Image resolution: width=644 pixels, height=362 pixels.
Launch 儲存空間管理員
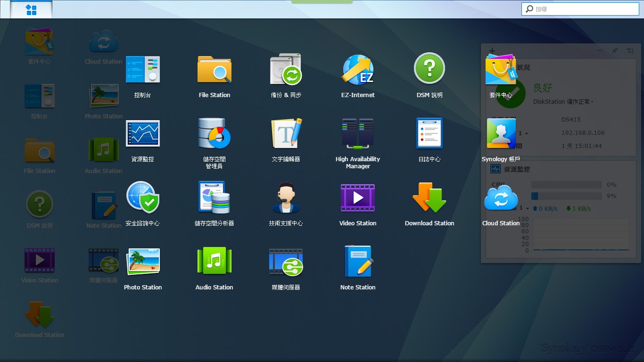(x=215, y=143)
